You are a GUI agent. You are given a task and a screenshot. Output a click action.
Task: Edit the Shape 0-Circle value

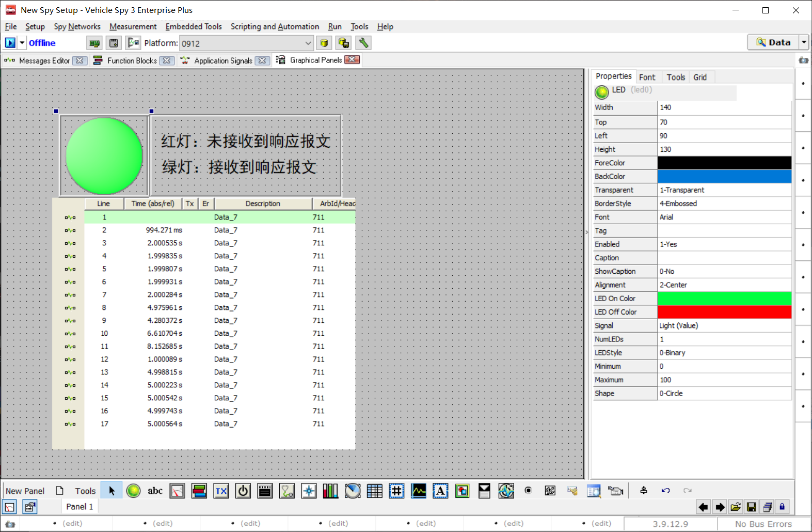coord(724,394)
